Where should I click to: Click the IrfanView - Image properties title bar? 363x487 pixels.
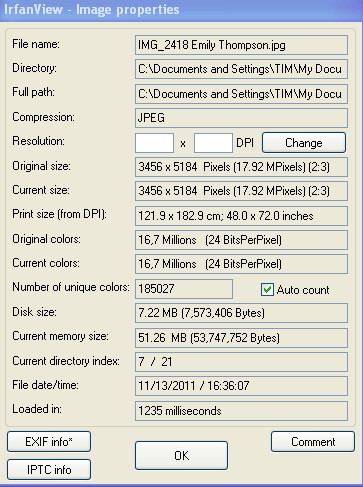point(181,10)
